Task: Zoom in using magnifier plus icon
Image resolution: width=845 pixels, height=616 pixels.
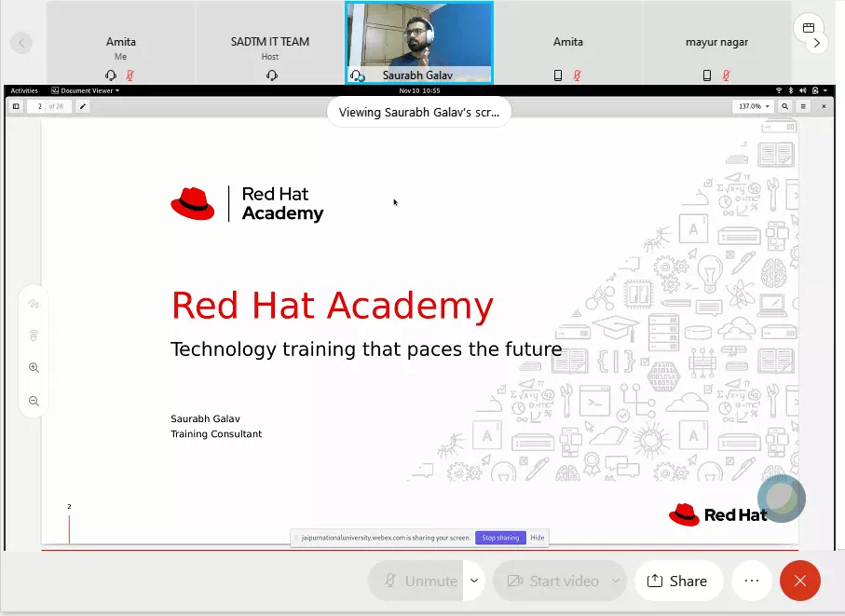Action: point(34,367)
